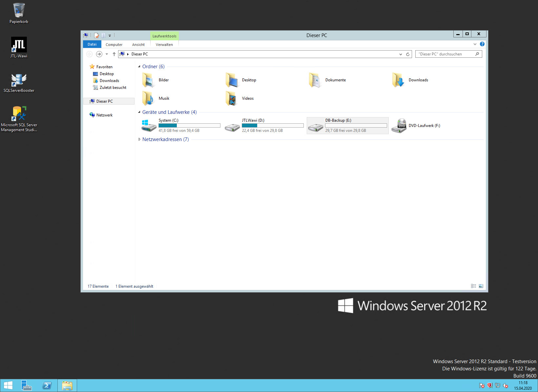Select the SQLServerBooster desktop shortcut
The width and height of the screenshot is (538, 392).
click(x=19, y=83)
